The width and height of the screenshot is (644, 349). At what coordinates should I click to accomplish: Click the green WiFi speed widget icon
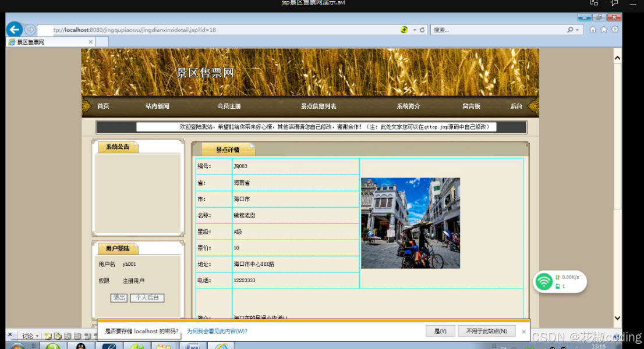[544, 282]
